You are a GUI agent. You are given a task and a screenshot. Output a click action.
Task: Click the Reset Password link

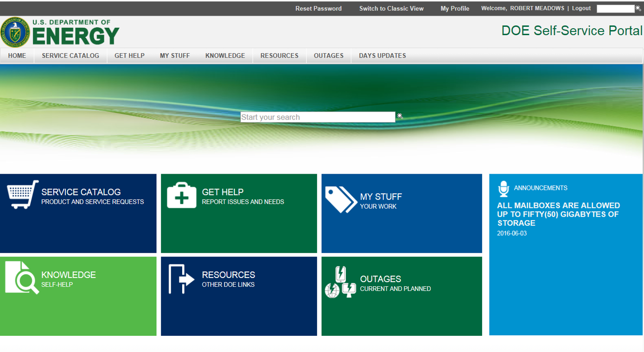tap(318, 8)
